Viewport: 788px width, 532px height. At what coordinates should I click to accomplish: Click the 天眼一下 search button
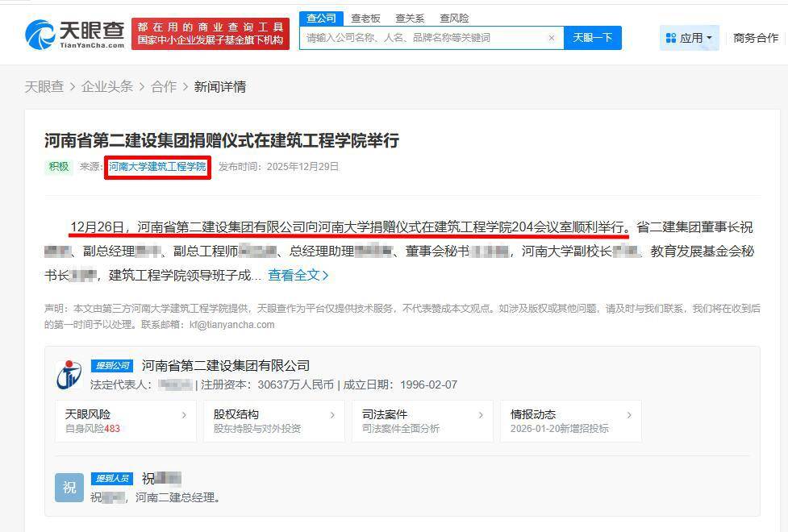[x=594, y=38]
